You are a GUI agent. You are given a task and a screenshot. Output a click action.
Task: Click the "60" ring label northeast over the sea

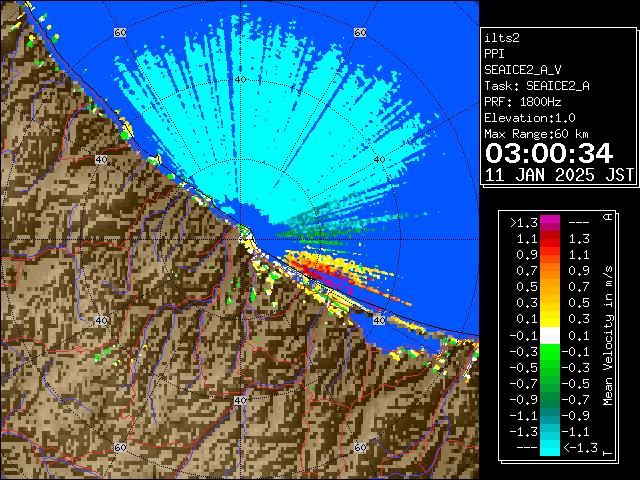360,32
